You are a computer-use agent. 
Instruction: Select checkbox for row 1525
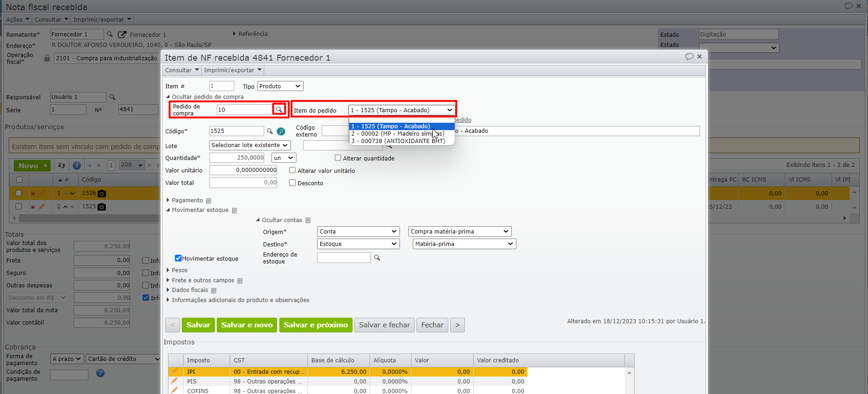[18, 206]
